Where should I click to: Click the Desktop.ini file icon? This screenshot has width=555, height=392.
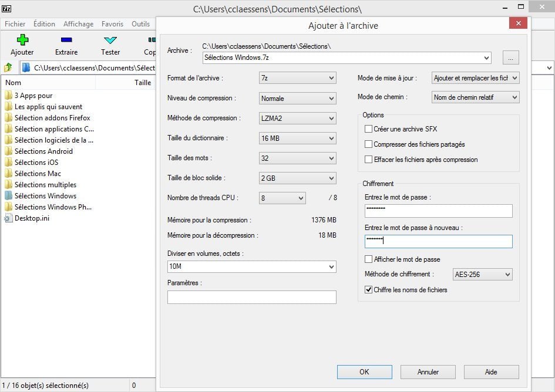pos(8,218)
